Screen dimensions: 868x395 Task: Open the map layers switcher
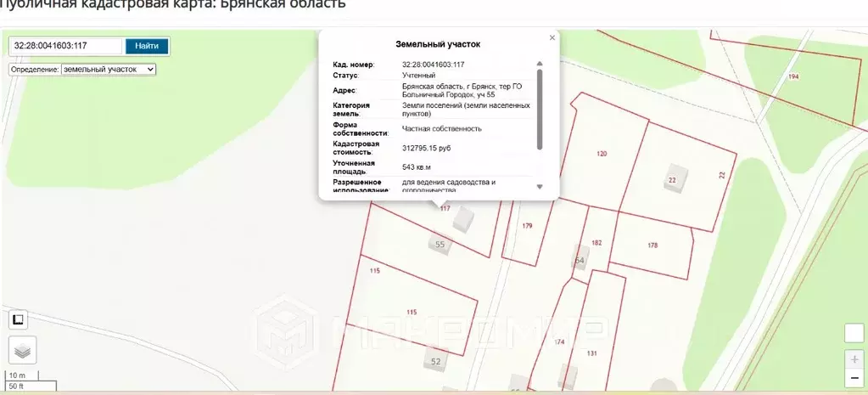[22, 350]
